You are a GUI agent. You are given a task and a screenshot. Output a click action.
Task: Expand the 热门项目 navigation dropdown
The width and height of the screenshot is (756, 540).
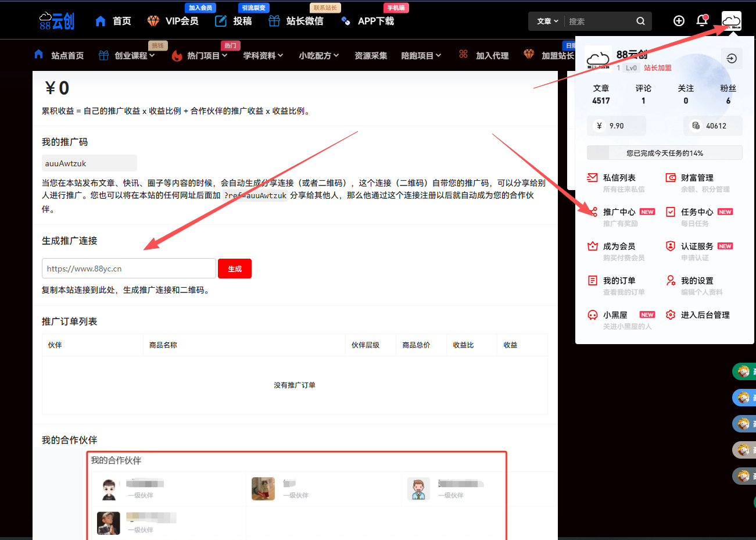pos(200,55)
